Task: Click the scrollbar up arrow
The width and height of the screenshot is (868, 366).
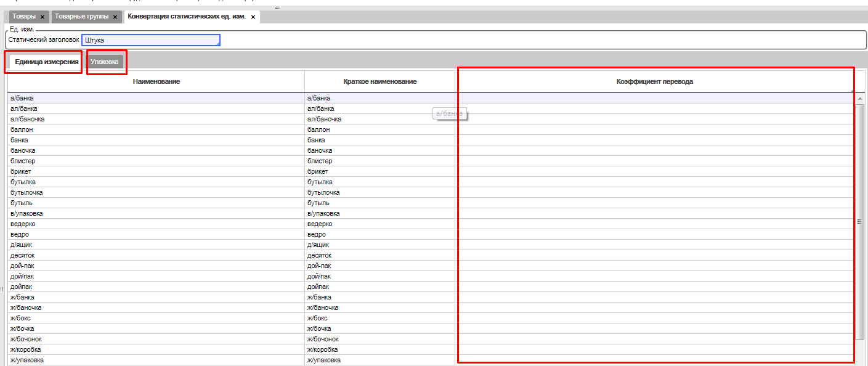Action: [x=860, y=99]
